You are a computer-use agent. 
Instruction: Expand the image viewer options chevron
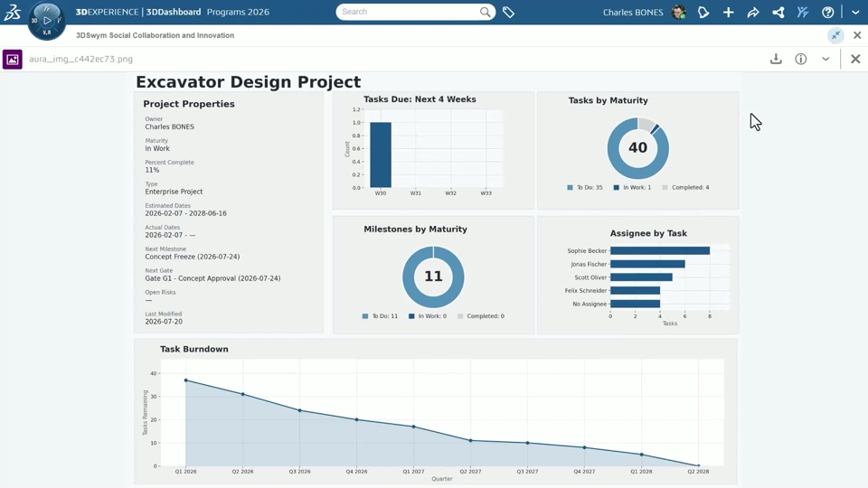(x=826, y=59)
